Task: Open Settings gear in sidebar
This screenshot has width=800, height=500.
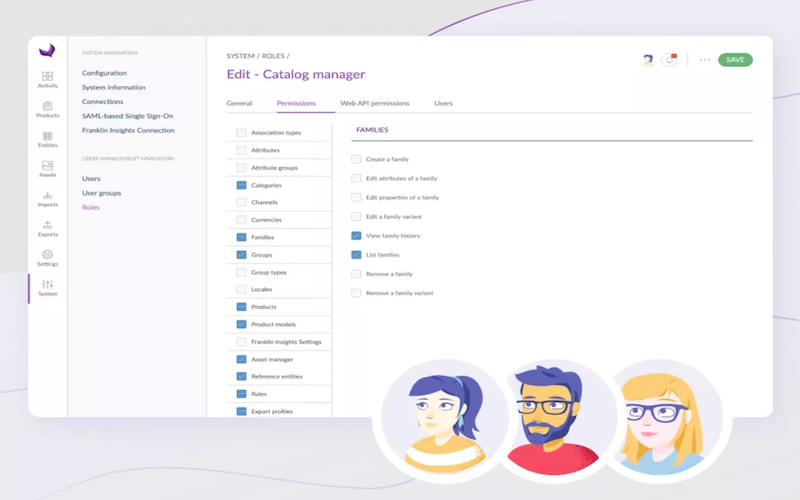Action: point(47,258)
